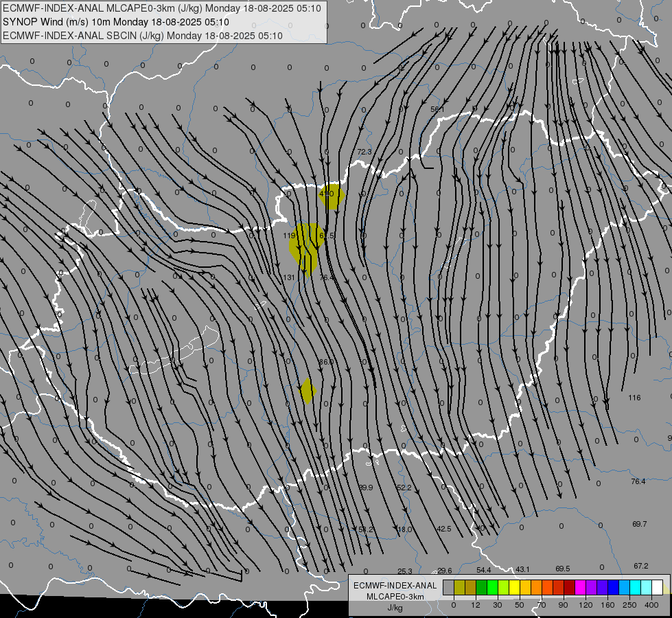Select the dark red legend swatch
Image resolution: width=672 pixels, height=618 pixels.
pyautogui.click(x=570, y=587)
